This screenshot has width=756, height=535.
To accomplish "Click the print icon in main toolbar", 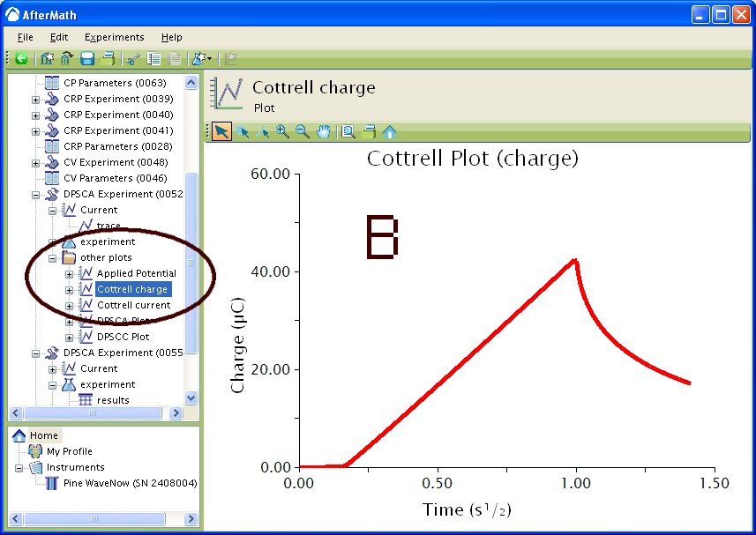I will click(x=108, y=59).
